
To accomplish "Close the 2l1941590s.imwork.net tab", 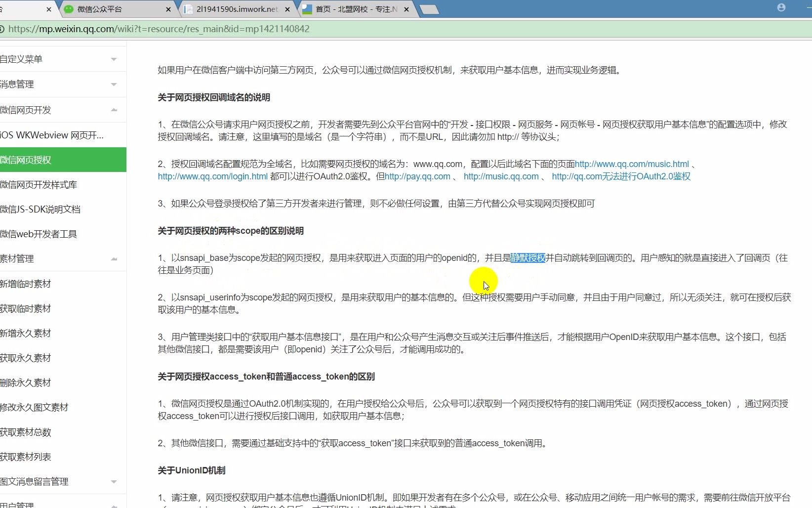I will [287, 9].
